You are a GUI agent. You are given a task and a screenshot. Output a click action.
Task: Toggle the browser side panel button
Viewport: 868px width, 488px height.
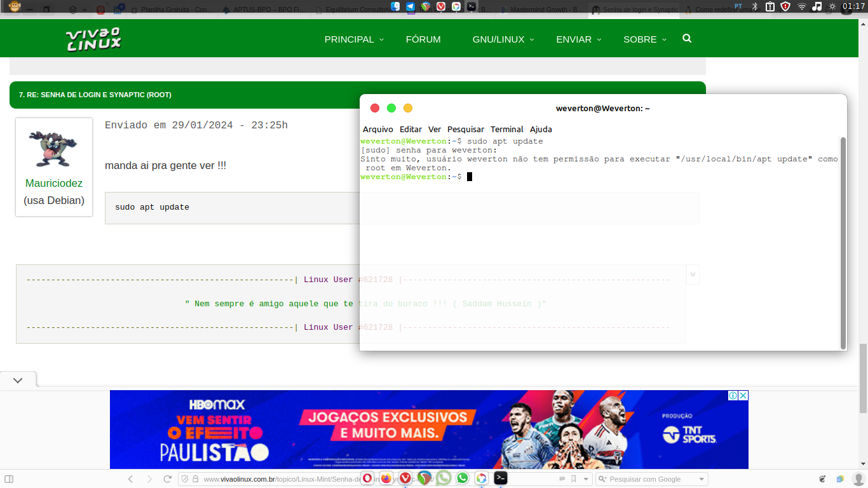coord(9,479)
